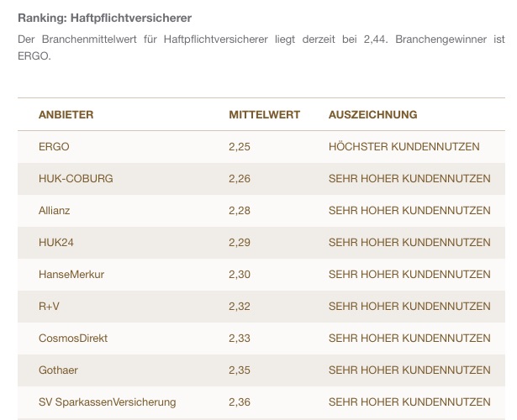Click the MITTELWERT column header
517x420 pixels.
(x=264, y=115)
